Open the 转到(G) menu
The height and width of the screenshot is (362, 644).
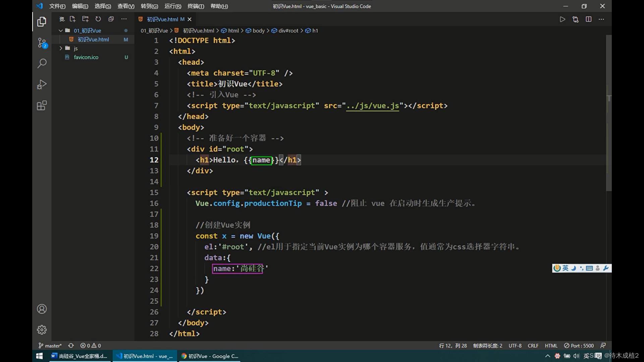[x=150, y=6]
